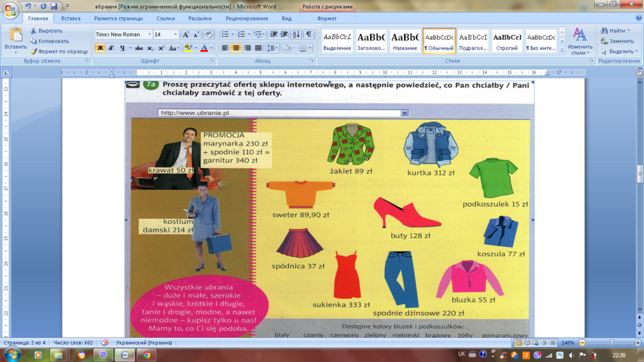Image resolution: width=644 pixels, height=362 pixels.
Task: Click the sort A-Z icon
Action: (296, 34)
